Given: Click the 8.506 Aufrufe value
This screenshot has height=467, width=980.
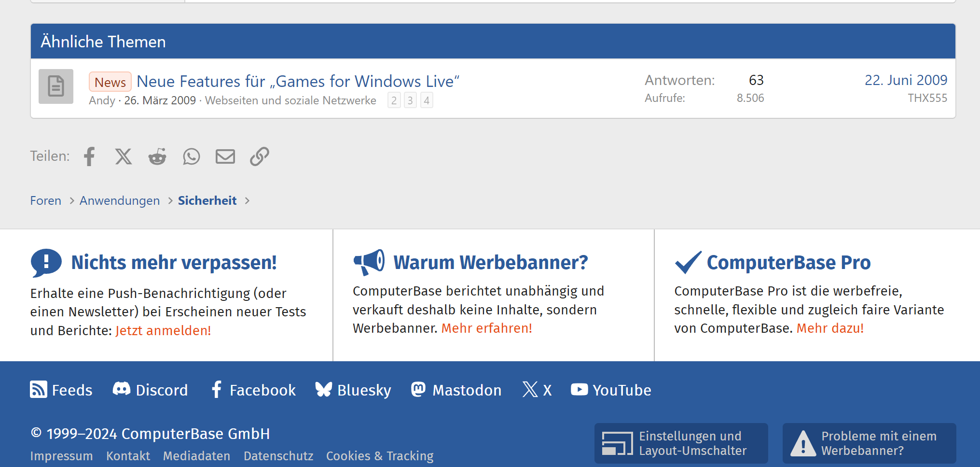Looking at the screenshot, I should (750, 98).
